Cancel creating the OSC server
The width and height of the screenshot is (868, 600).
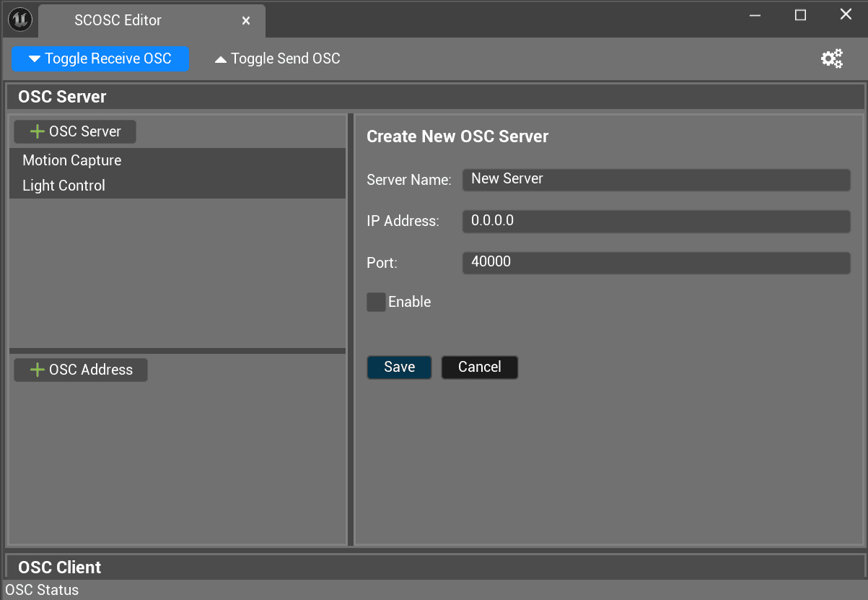point(480,367)
